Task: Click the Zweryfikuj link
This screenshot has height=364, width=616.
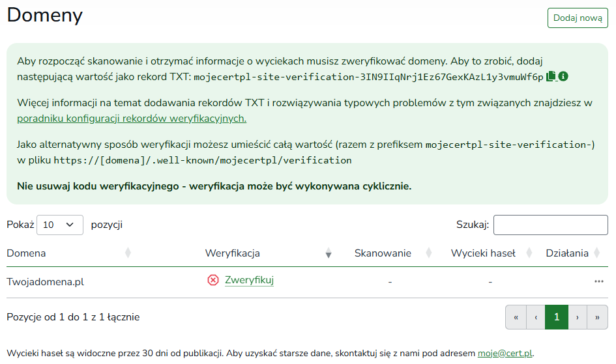Action: pos(249,280)
